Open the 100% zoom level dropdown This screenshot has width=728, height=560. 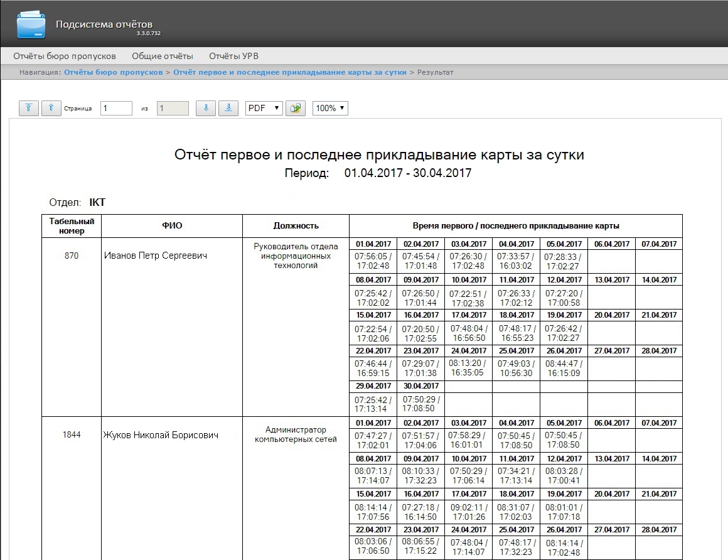coord(330,108)
